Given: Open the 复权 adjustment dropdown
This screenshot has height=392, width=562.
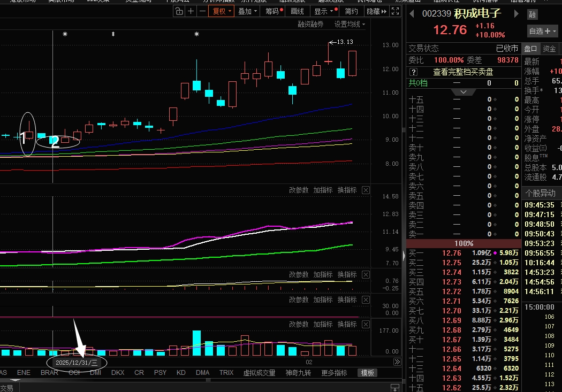Looking at the screenshot, I should point(222,11).
